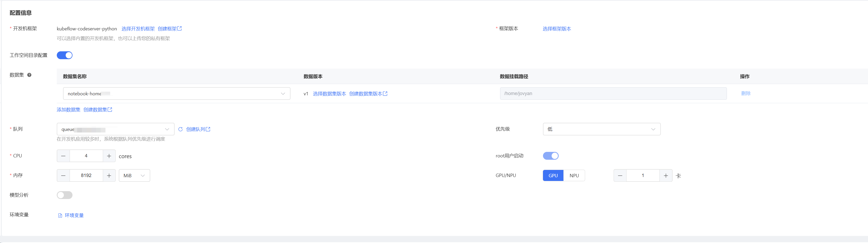This screenshot has width=868, height=243.
Task: Open the MiB memory unit dropdown
Action: (x=134, y=175)
